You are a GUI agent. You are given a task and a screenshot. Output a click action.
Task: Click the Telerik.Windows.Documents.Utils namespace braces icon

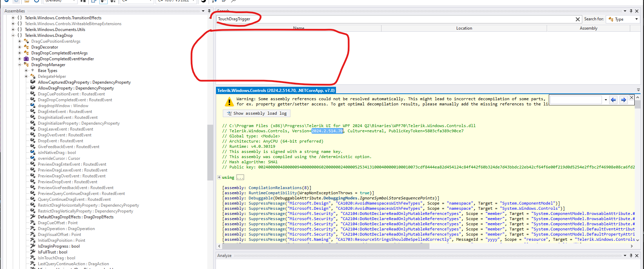click(20, 30)
